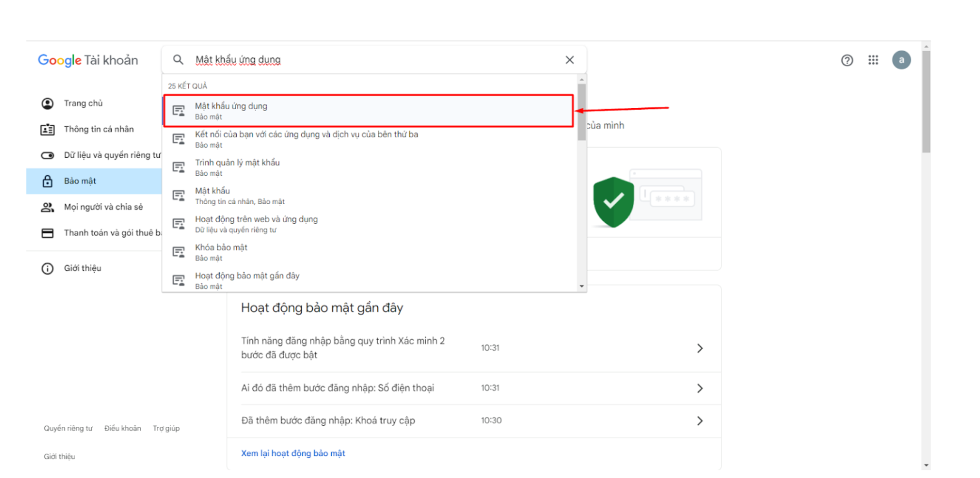Open Mọi người và chia sẻ
This screenshot has height=478, width=980.
coord(103,207)
